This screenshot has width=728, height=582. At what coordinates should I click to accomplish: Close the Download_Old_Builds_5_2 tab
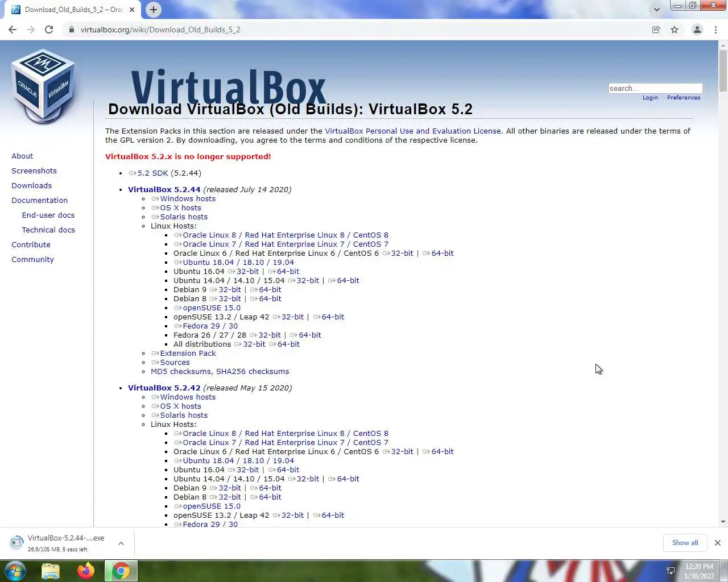pos(132,10)
